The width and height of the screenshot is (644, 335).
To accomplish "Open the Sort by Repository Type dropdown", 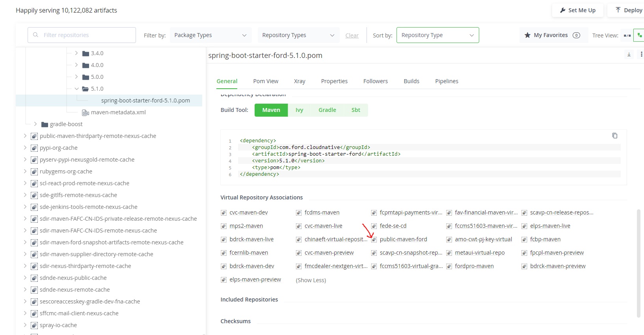I will 437,35.
